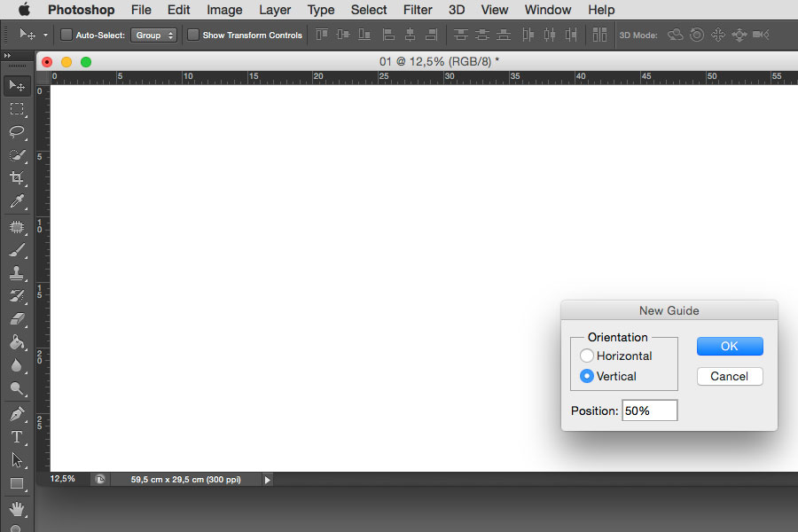Click 3D Slide mode icon
Image resolution: width=798 pixels, height=532 pixels.
point(739,35)
